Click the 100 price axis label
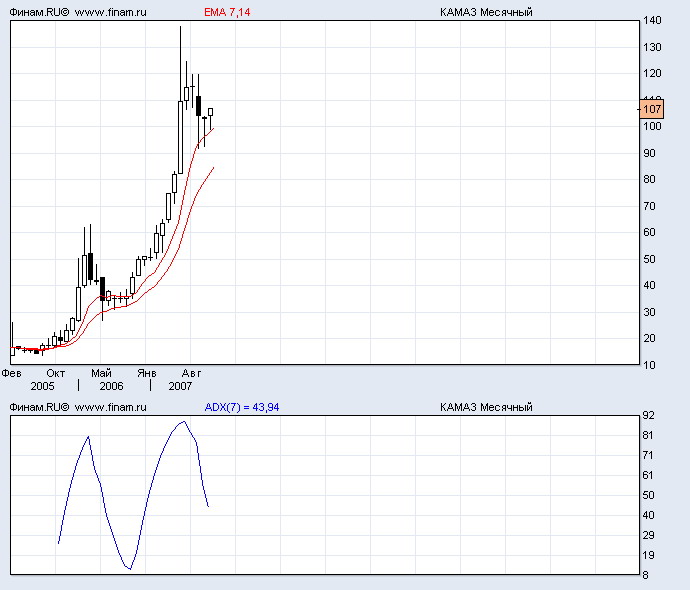 click(x=652, y=127)
